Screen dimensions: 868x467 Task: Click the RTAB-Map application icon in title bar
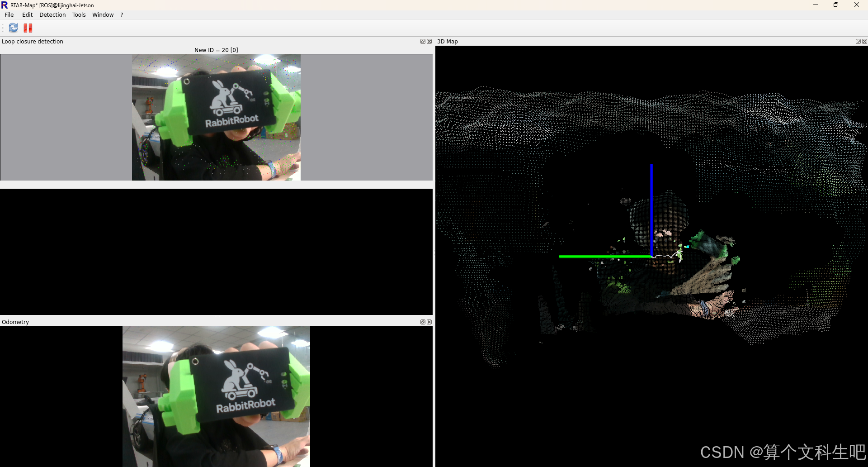[x=5, y=5]
